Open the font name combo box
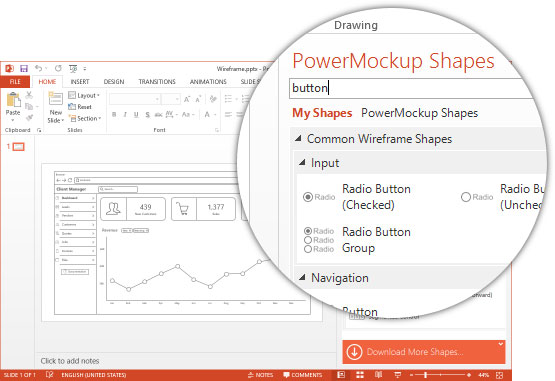555x381 pixels. pos(135,99)
